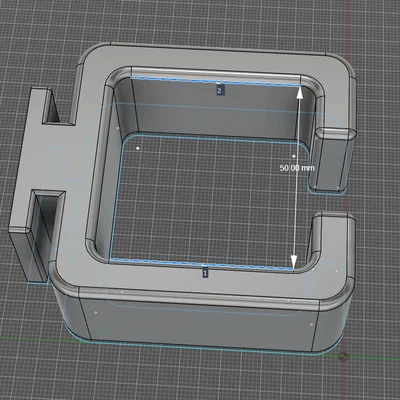Select measurement point marker 2
This screenshot has height=400, width=400.
pyautogui.click(x=219, y=91)
